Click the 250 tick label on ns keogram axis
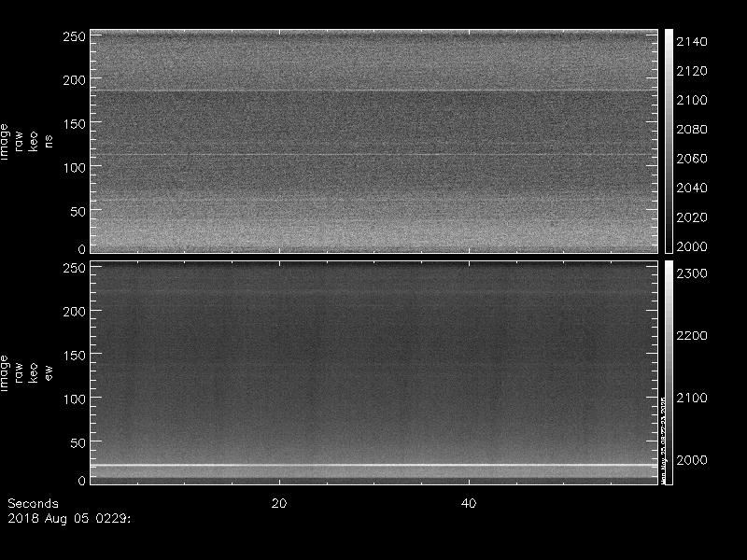Screen dimensions: 747x560 [75, 36]
